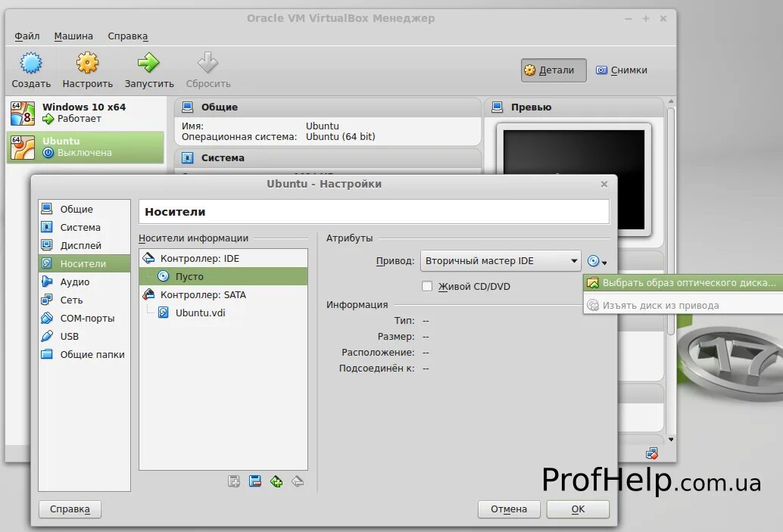Open the Сеть settings category
The width and height of the screenshot is (783, 532).
click(x=84, y=300)
